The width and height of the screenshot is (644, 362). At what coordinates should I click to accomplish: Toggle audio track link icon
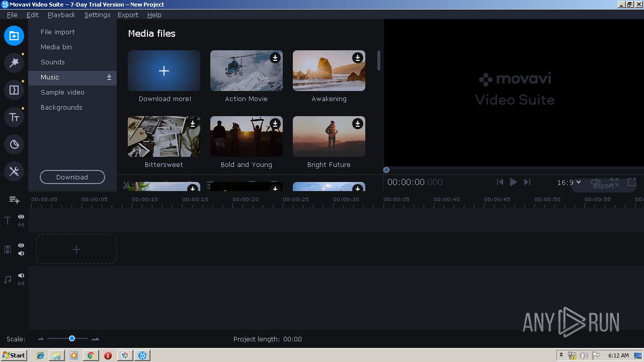pyautogui.click(x=21, y=284)
